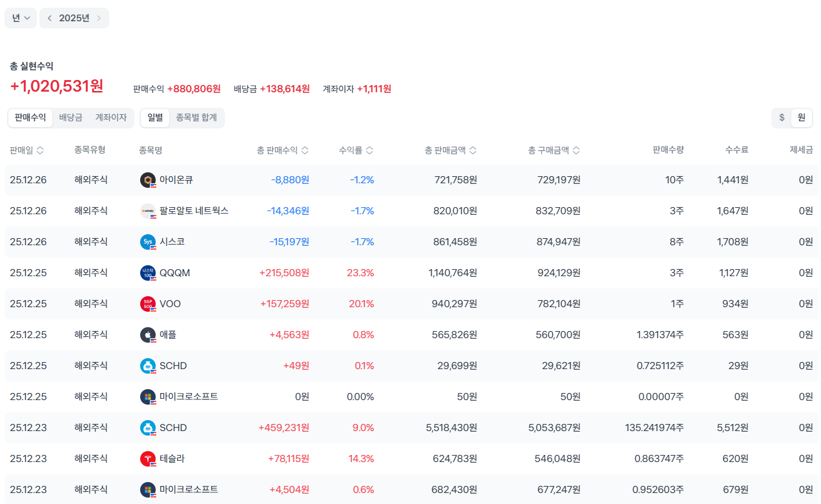This screenshot has width=821, height=504.
Task: Click the Microsoft logo in 25.12.23 row
Action: click(x=148, y=490)
